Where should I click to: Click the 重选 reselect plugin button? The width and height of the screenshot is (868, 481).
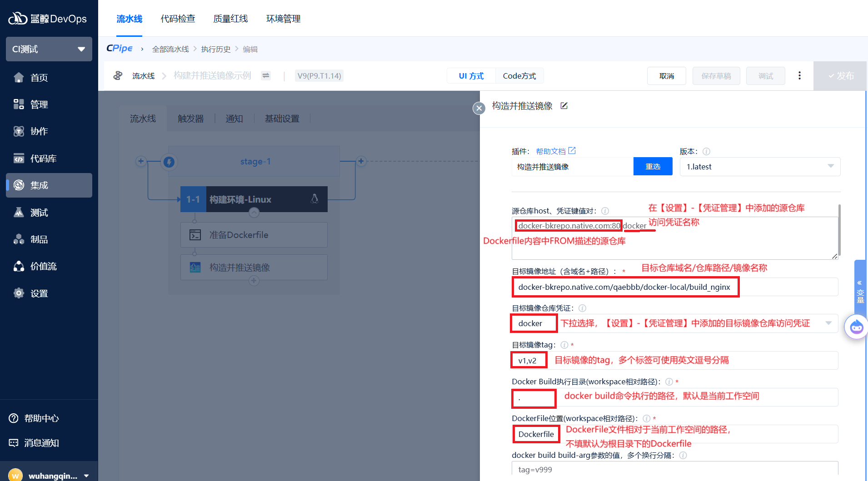[x=653, y=167]
